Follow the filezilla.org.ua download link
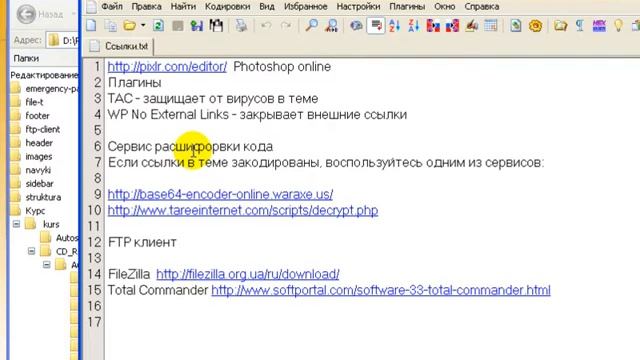Viewport: 640px width, 360px height. [x=248, y=274]
